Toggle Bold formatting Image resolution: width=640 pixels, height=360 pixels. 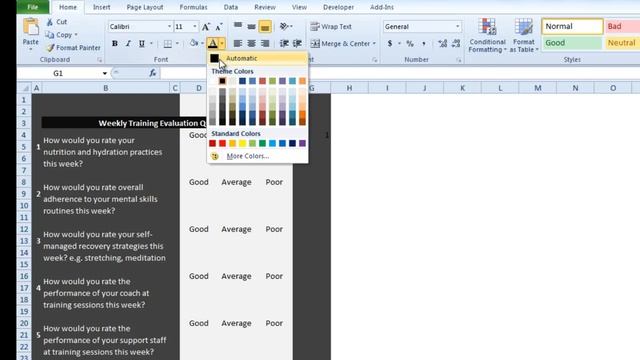[x=115, y=44]
